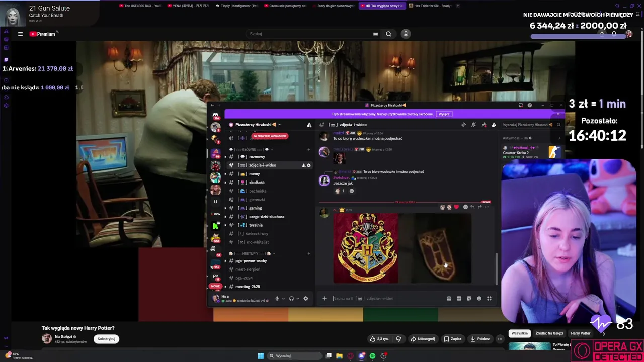Expand microphone input options arrow
The width and height of the screenshot is (644, 362).
point(283,299)
